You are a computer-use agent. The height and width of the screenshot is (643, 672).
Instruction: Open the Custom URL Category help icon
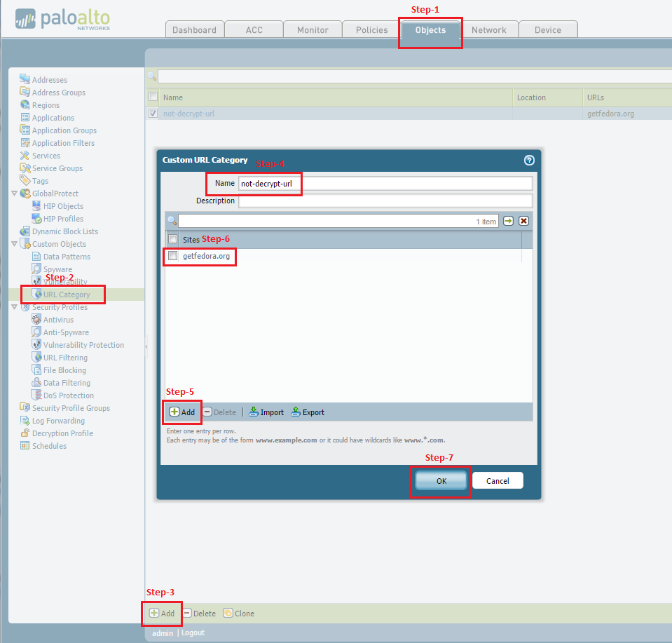click(529, 160)
